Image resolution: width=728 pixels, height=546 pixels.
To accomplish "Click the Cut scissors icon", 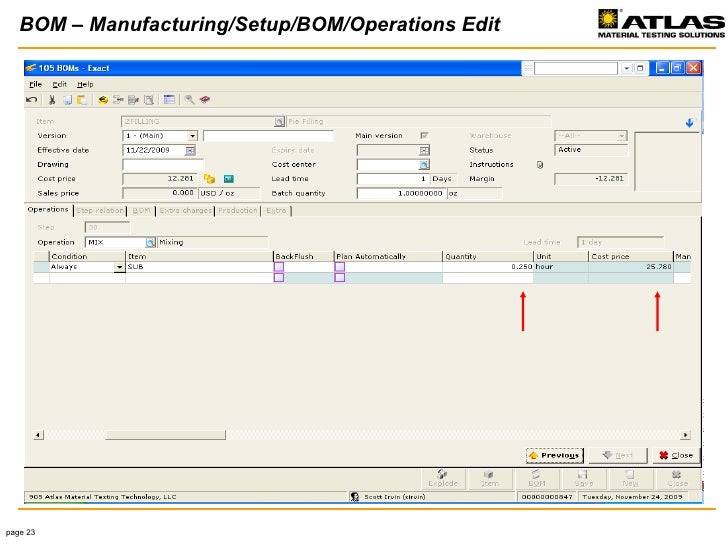I will click(x=52, y=100).
